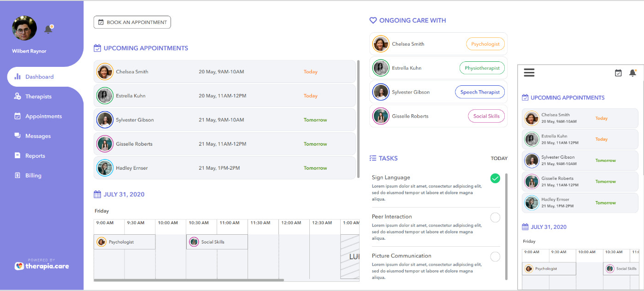
Task: Click the notification bell beside the profile photo
Action: [48, 30]
